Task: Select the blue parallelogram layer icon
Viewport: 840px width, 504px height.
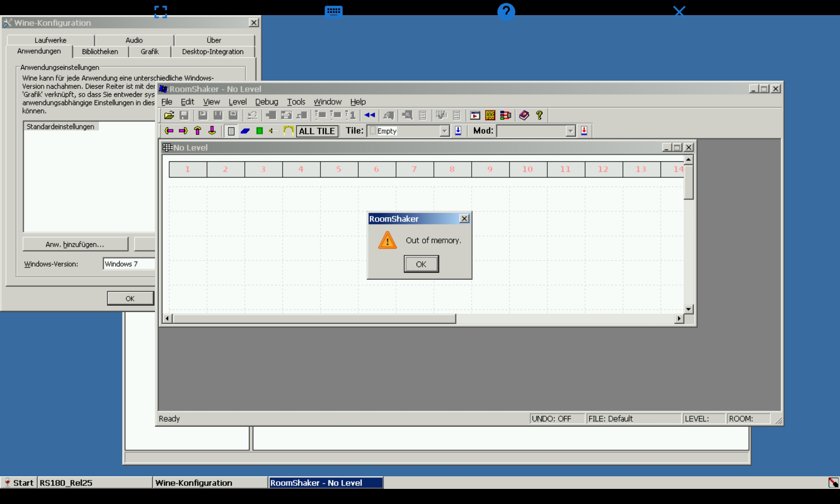Action: tap(245, 131)
